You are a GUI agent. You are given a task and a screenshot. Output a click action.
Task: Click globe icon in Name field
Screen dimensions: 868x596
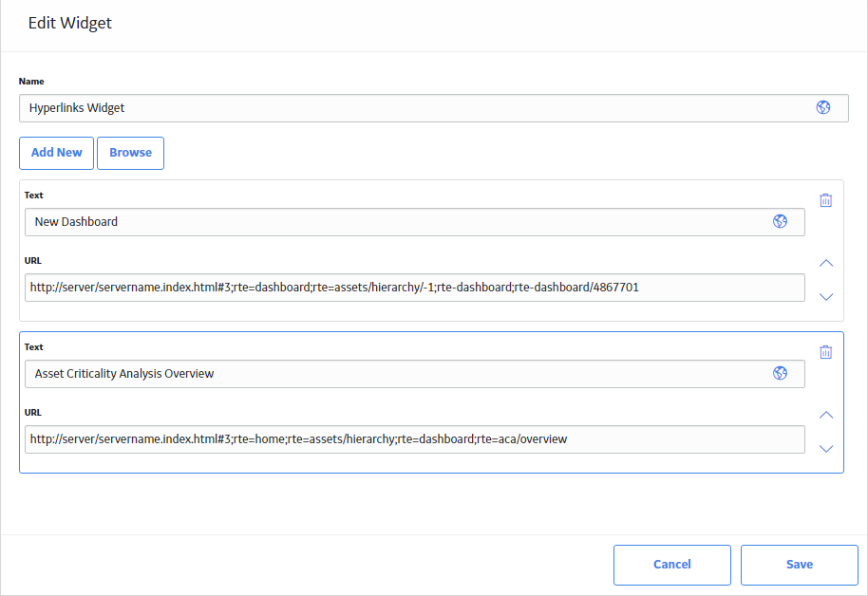(x=823, y=107)
